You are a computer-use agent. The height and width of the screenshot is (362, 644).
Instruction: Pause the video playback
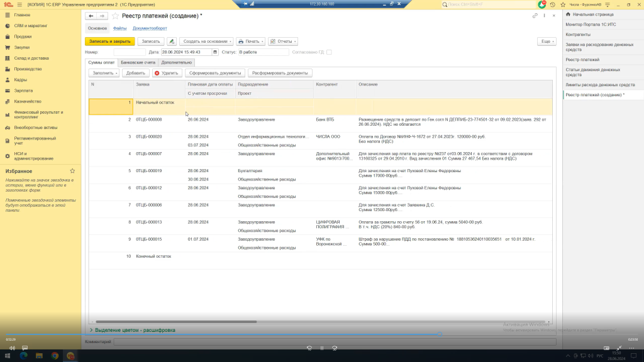click(322, 348)
